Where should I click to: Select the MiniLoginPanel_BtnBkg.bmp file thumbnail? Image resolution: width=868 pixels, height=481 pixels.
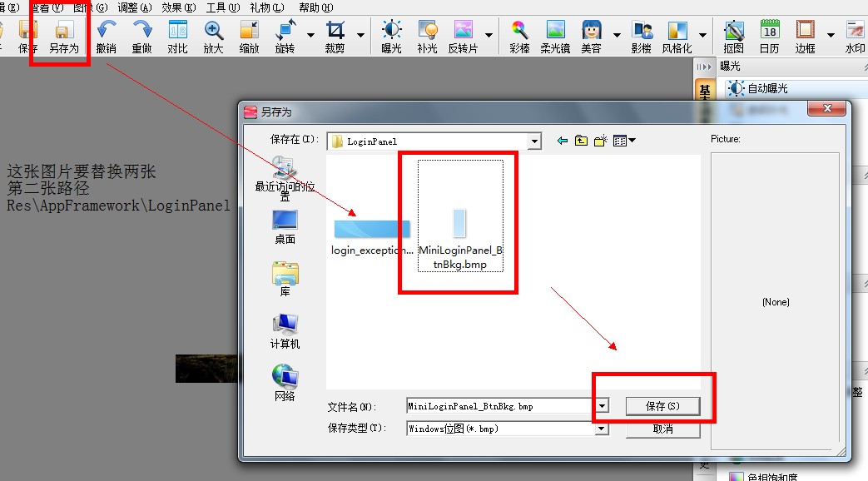460,225
